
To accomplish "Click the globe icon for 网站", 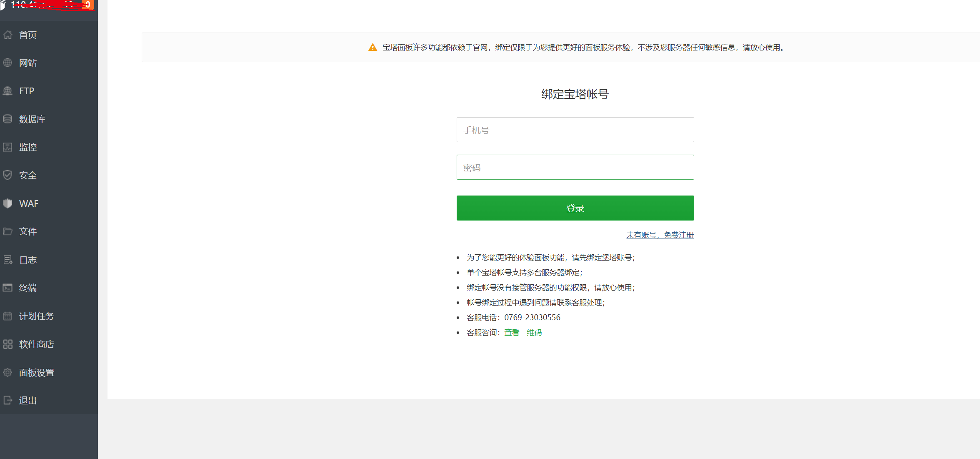I will [7, 63].
